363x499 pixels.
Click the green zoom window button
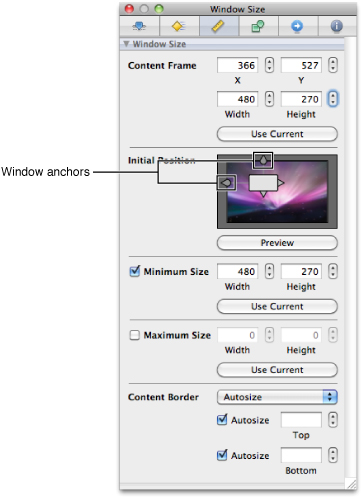pyautogui.click(x=159, y=9)
